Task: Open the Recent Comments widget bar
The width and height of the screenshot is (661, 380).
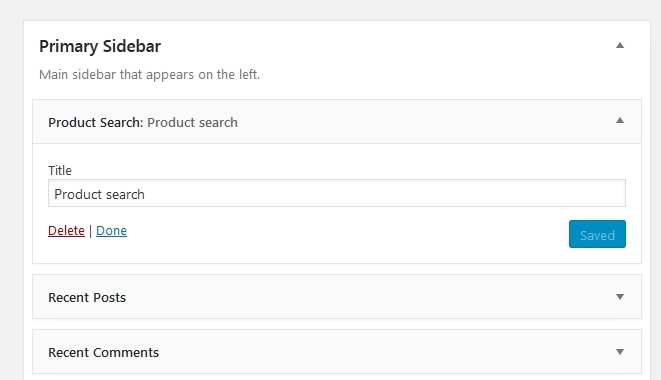Action: [x=337, y=352]
